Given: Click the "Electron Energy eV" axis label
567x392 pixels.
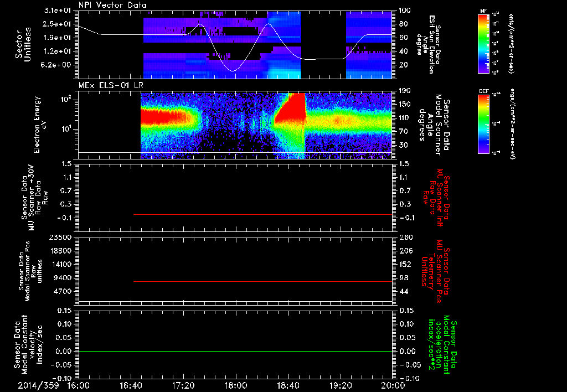Looking at the screenshot, I should pyautogui.click(x=40, y=125).
